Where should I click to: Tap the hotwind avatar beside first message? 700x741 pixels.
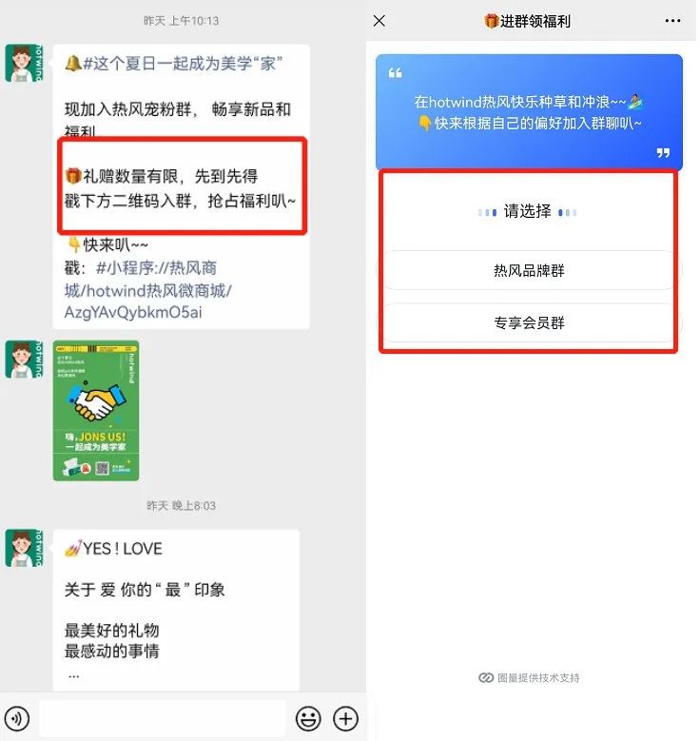(x=24, y=64)
